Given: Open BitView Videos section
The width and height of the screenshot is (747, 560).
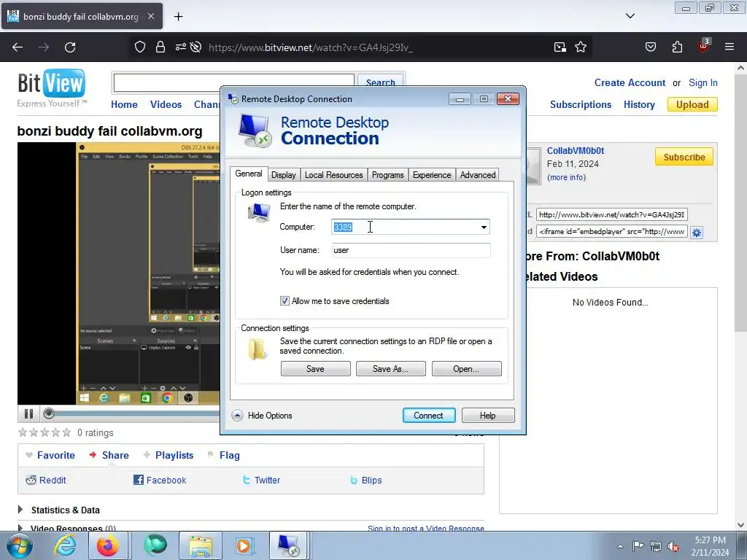Looking at the screenshot, I should 166,104.
